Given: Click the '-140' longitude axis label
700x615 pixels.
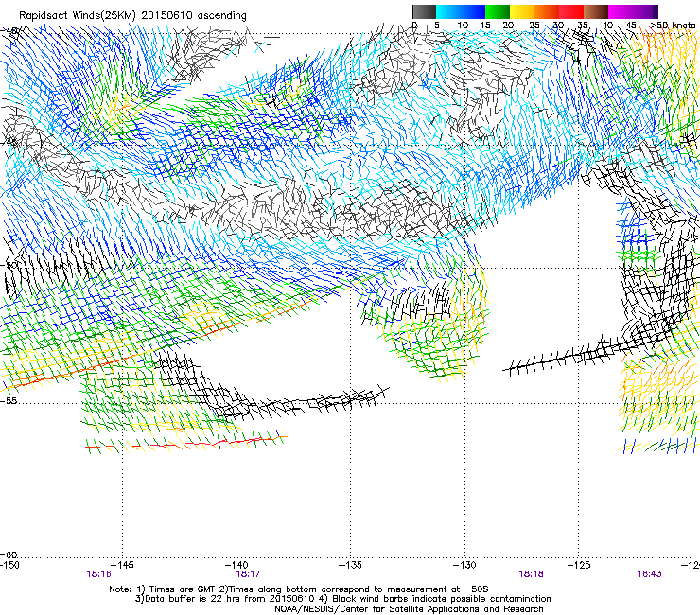Looking at the screenshot, I should (x=236, y=565).
